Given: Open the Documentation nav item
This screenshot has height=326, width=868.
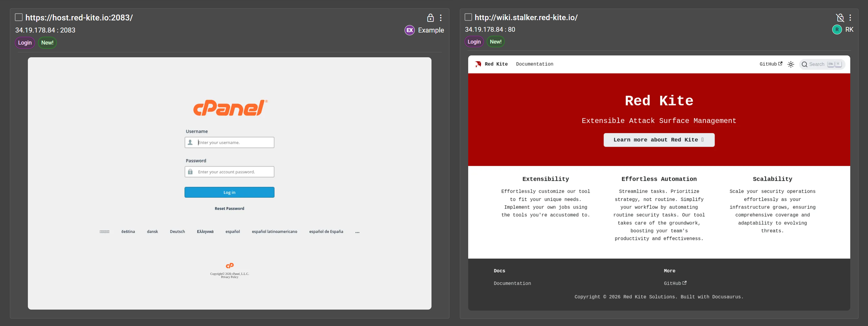Looking at the screenshot, I should tap(534, 64).
